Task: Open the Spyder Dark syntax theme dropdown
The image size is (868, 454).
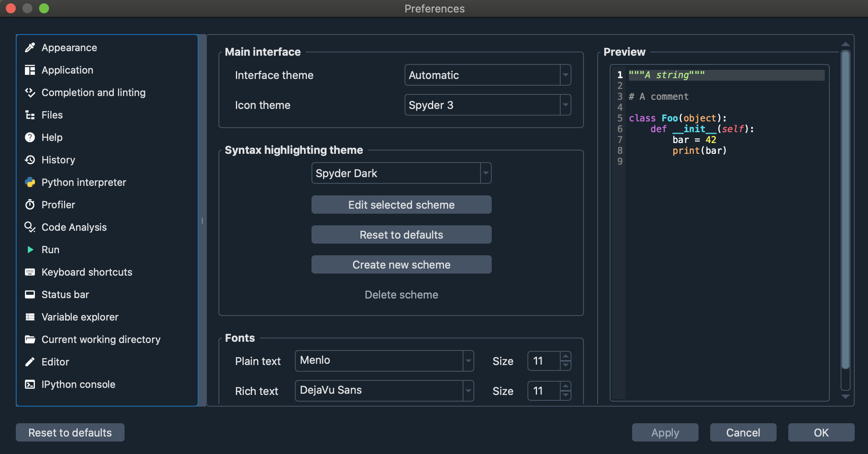Action: point(401,173)
